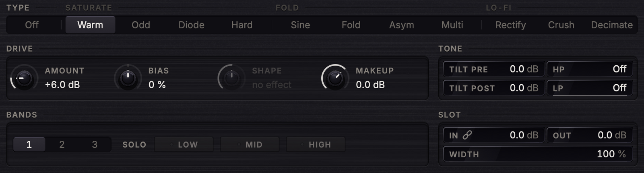This screenshot has height=173, width=644.
Task: Click the disabled Shape knob
Action: click(x=231, y=77)
